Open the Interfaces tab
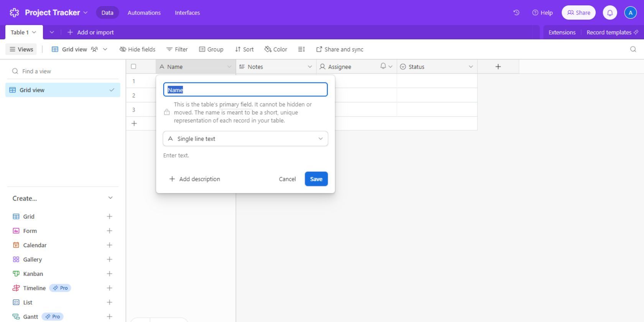This screenshot has width=644, height=322. 187,13
